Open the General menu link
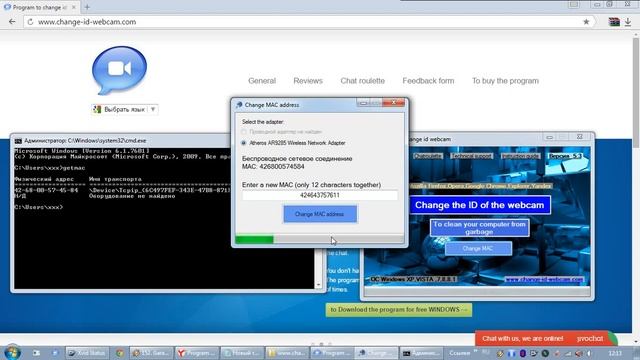 262,81
